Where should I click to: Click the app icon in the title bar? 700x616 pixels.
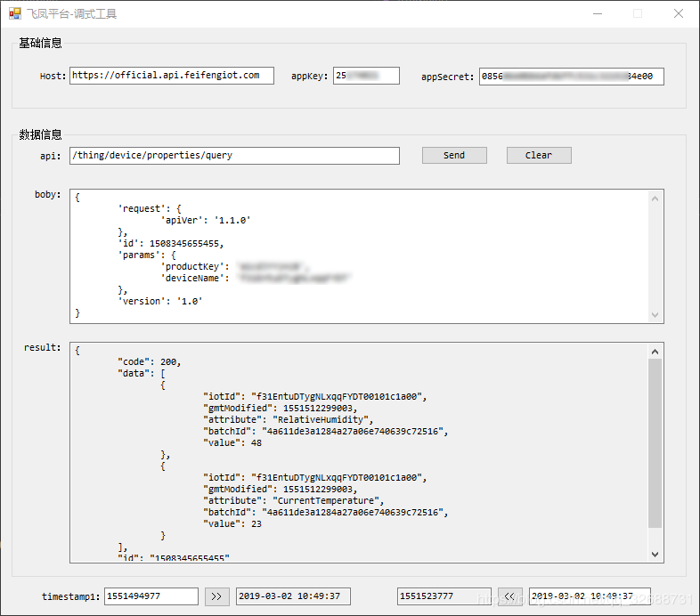(x=15, y=14)
